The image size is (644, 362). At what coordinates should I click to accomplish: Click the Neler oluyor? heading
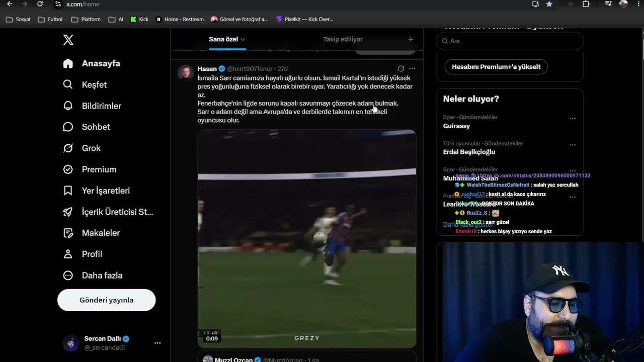pyautogui.click(x=471, y=99)
